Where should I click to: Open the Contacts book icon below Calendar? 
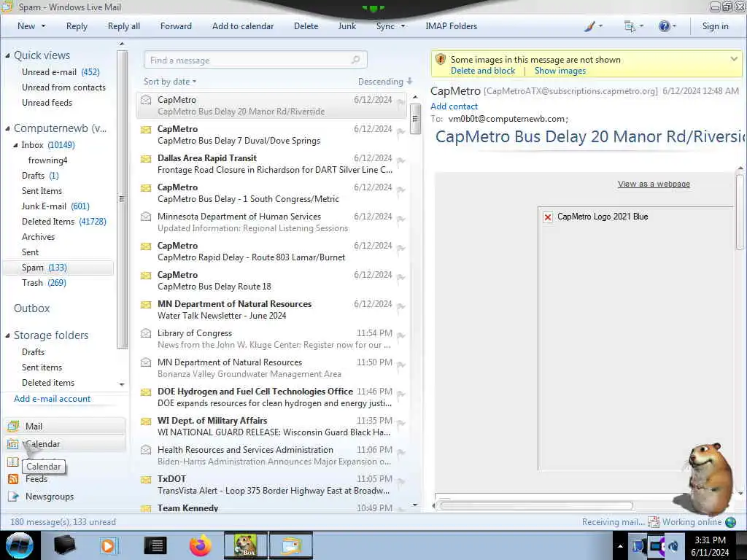pyautogui.click(x=13, y=462)
